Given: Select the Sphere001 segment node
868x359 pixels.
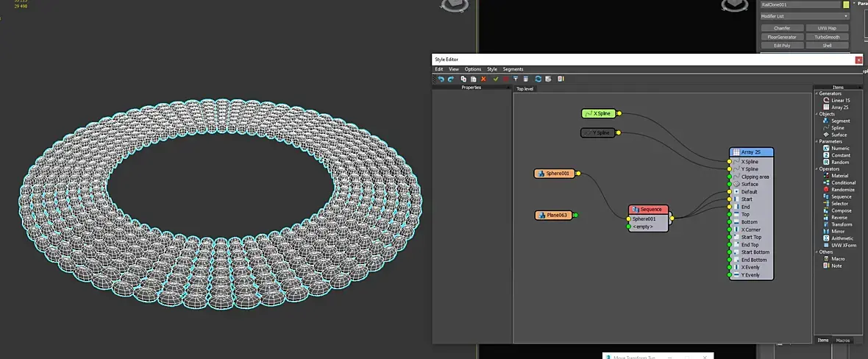Looking at the screenshot, I should 555,174.
